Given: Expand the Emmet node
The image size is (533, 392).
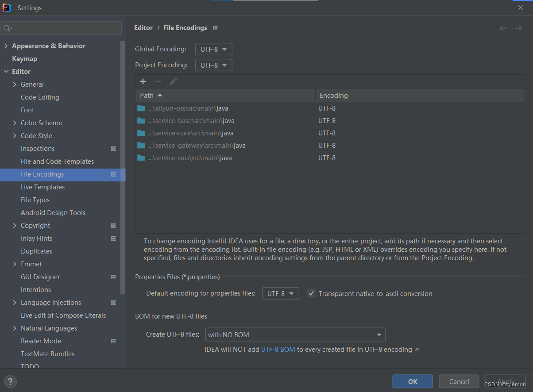Looking at the screenshot, I should (15, 264).
